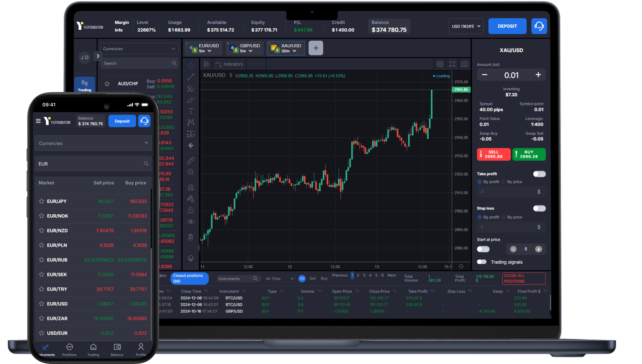Click the green BUY 2966.26 button
642x364 pixels.
(x=529, y=154)
